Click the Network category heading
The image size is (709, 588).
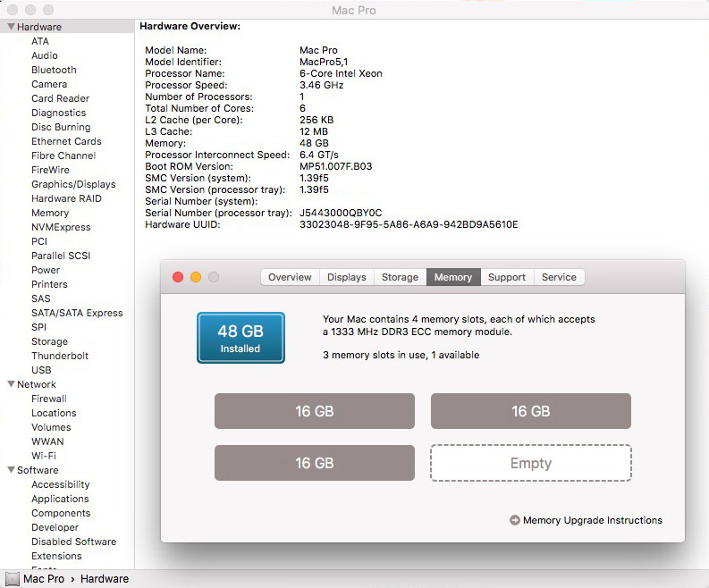click(x=37, y=384)
